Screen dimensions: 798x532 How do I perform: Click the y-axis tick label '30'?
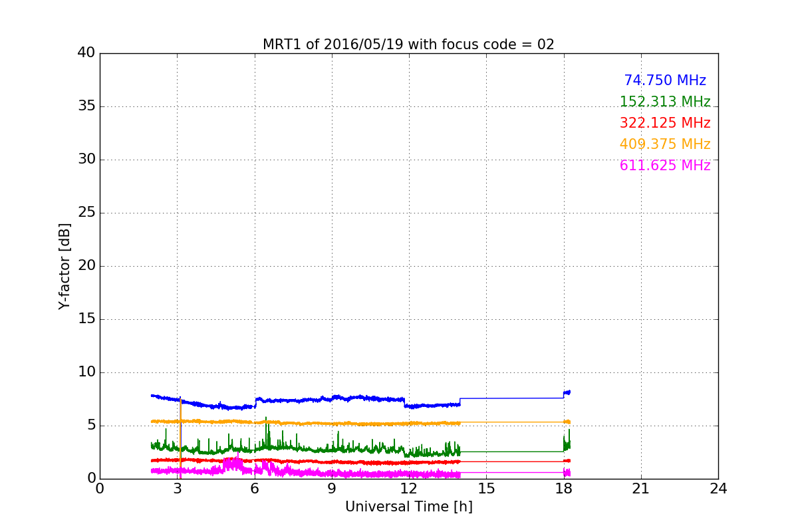tap(86, 160)
